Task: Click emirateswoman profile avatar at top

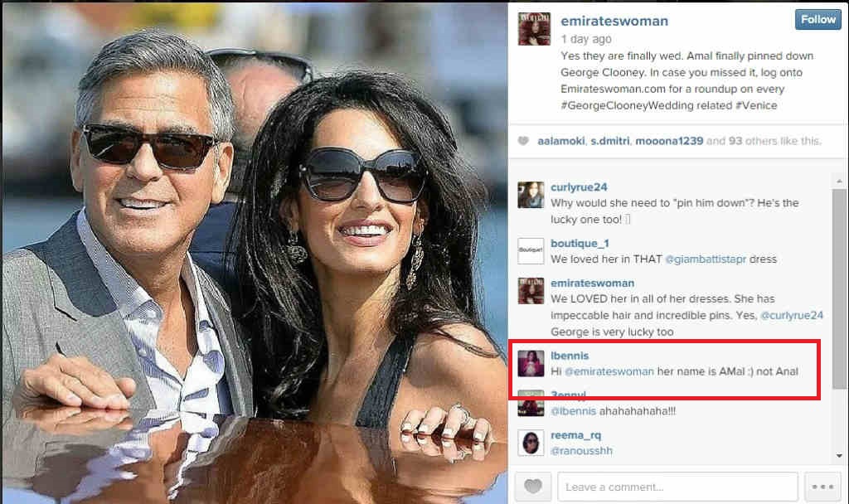Action: point(534,29)
